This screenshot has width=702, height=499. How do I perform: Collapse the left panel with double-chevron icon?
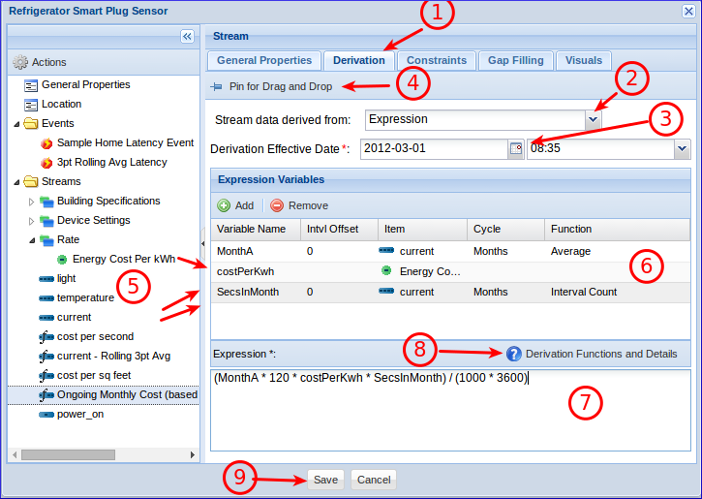click(187, 36)
